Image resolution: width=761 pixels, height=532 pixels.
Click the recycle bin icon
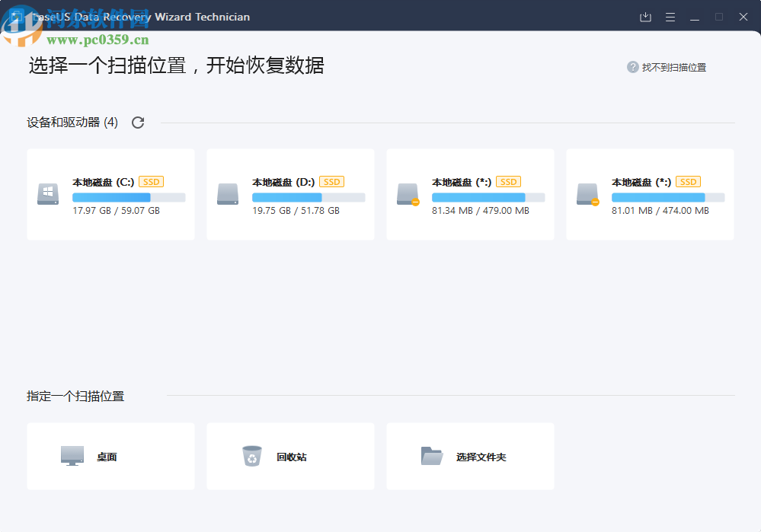click(252, 456)
